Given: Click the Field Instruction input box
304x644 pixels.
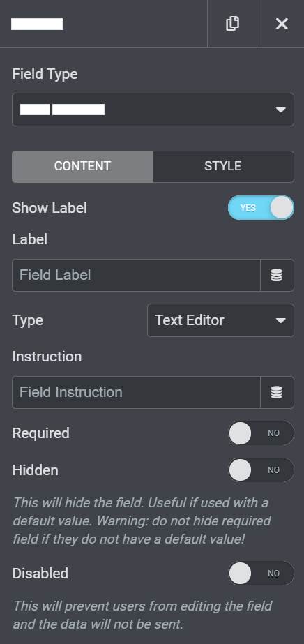Looking at the screenshot, I should pos(136,393).
